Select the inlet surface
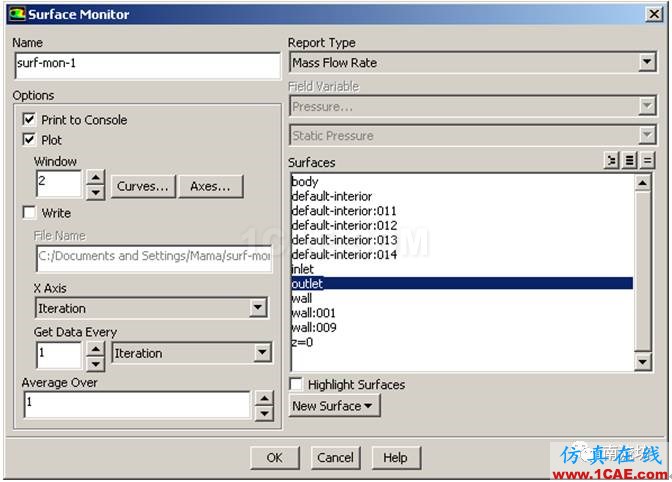The height and width of the screenshot is (482, 672). 462,269
